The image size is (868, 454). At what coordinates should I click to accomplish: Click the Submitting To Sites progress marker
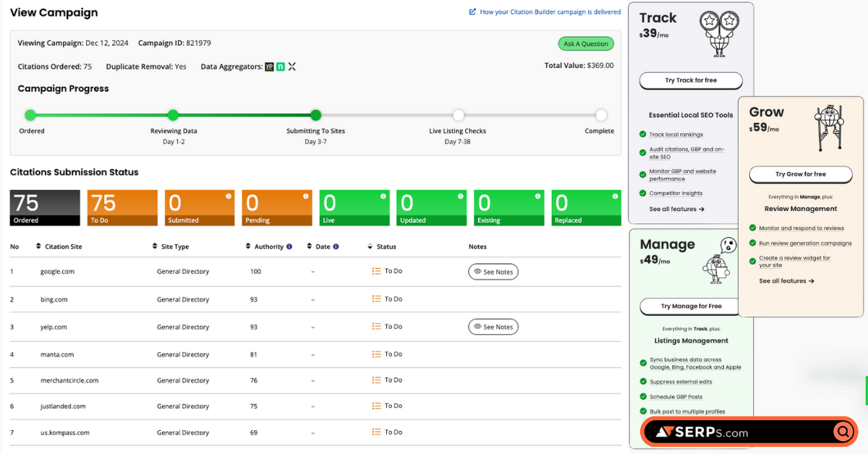click(315, 115)
